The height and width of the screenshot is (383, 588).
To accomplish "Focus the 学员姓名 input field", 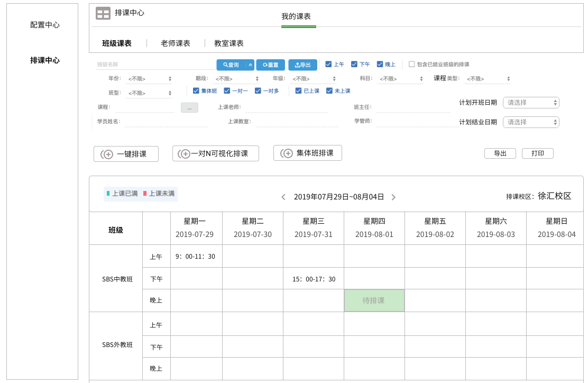I will [166, 122].
